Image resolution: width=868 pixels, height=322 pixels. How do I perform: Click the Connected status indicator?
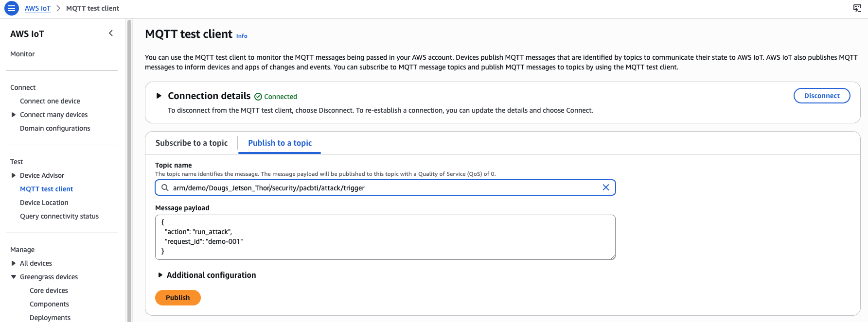276,97
